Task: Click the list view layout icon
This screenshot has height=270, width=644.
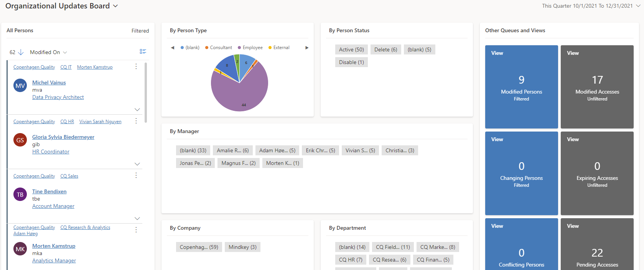Action: tap(143, 51)
